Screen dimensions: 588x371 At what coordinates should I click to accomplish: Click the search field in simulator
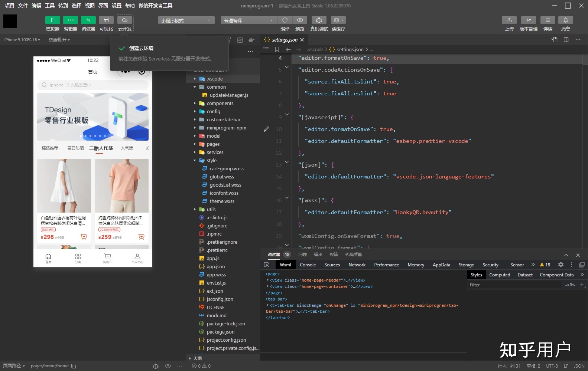pyautogui.click(x=93, y=85)
